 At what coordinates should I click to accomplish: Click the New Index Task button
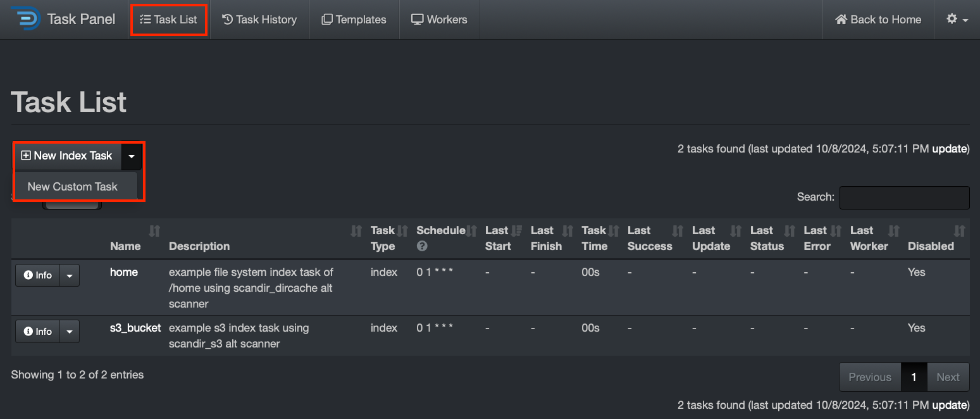pos(67,156)
